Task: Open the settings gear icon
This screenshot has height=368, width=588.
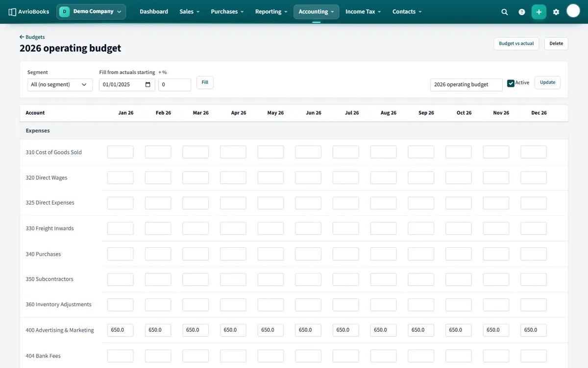Action: [556, 12]
